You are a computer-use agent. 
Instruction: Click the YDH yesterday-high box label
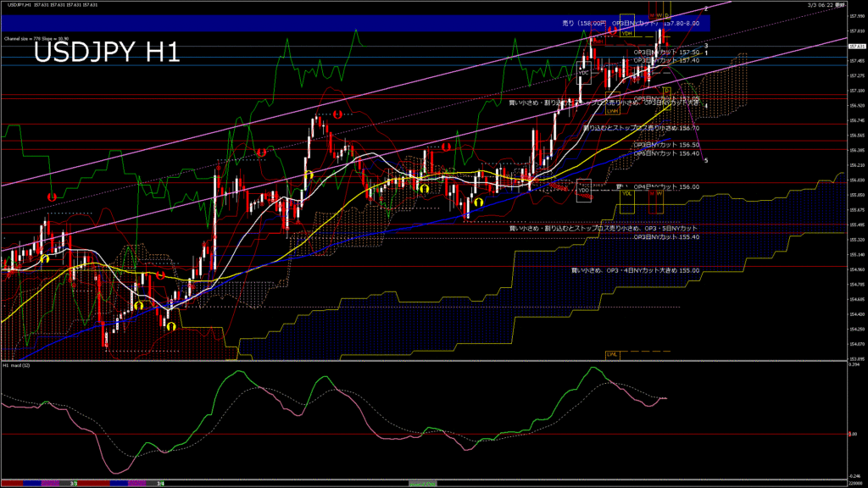point(626,34)
